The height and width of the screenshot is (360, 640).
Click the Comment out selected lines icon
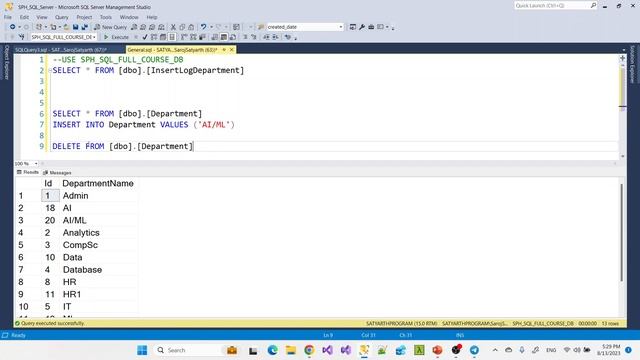(x=245, y=37)
